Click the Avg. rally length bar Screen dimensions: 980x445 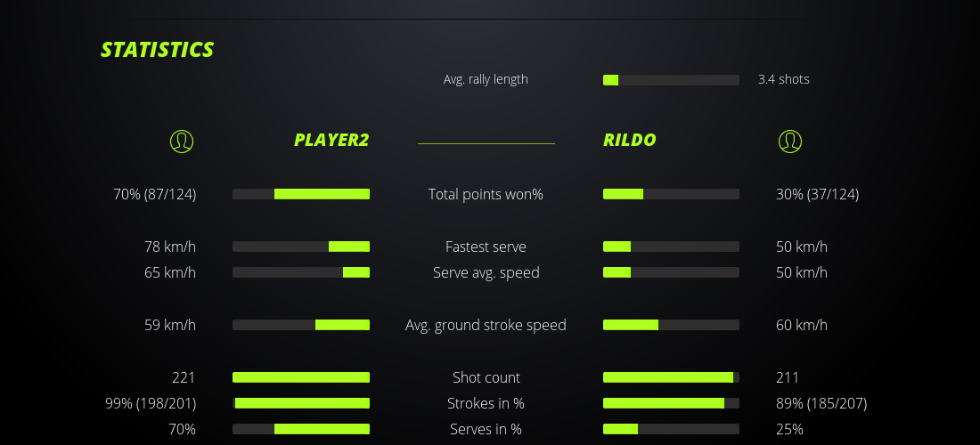pos(671,80)
